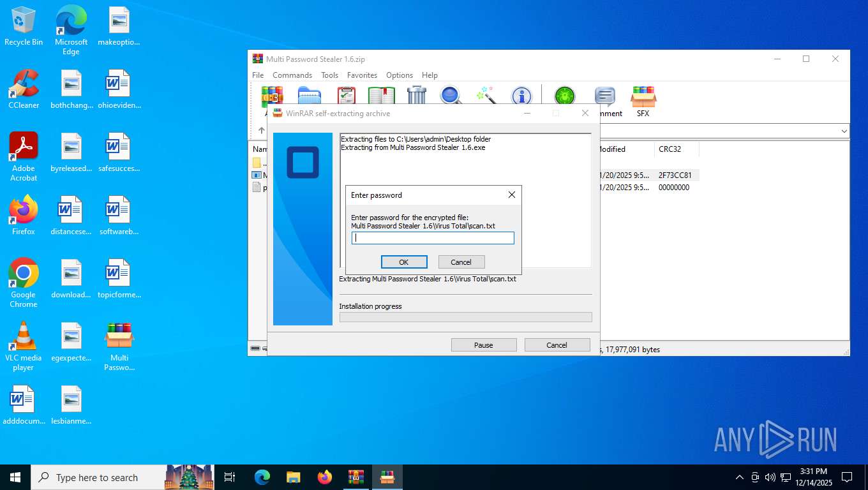Click the Find toolbar icon in WinRAR
The image size is (868, 490).
point(451,96)
